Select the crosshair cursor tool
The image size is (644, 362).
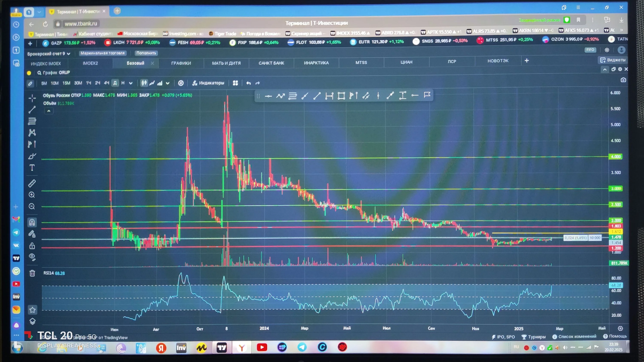[32, 98]
